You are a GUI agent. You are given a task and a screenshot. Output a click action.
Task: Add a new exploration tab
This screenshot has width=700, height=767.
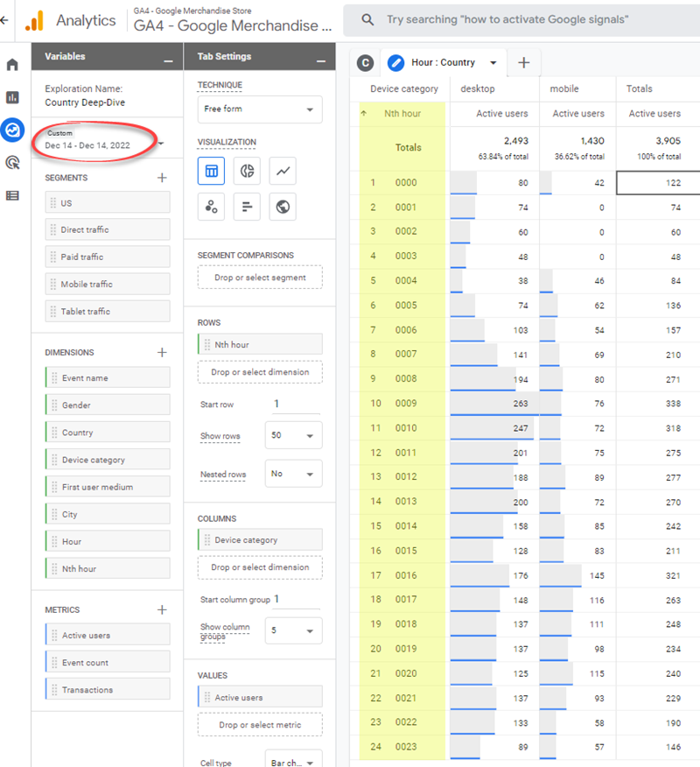[523, 63]
